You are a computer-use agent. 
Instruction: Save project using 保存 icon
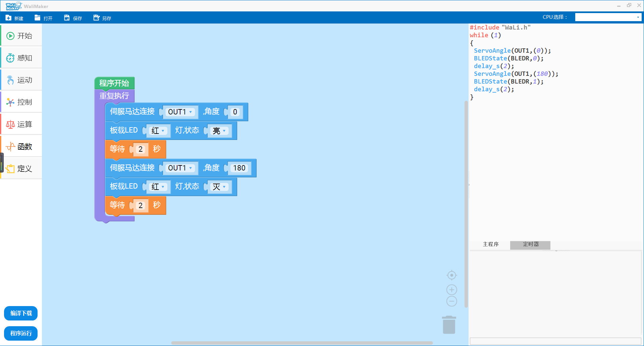click(x=67, y=18)
